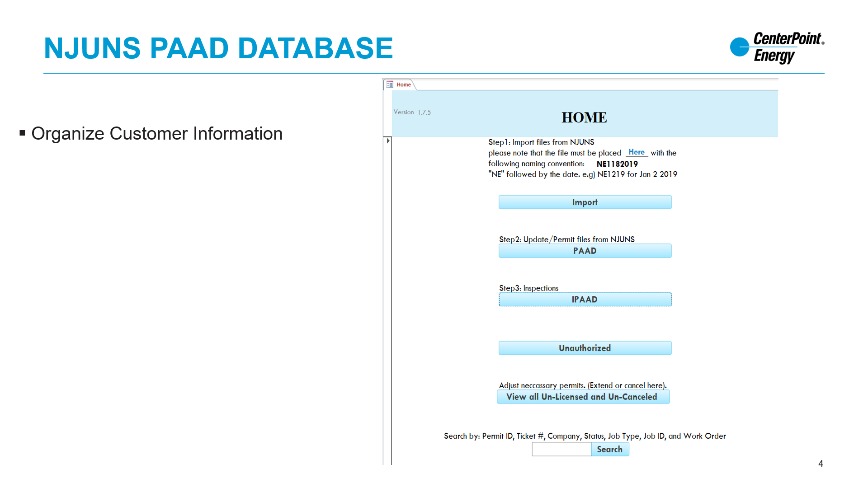Click the blue CenterPoint circle emblem
Image resolution: width=868 pixels, height=488 pixels.
coord(739,47)
